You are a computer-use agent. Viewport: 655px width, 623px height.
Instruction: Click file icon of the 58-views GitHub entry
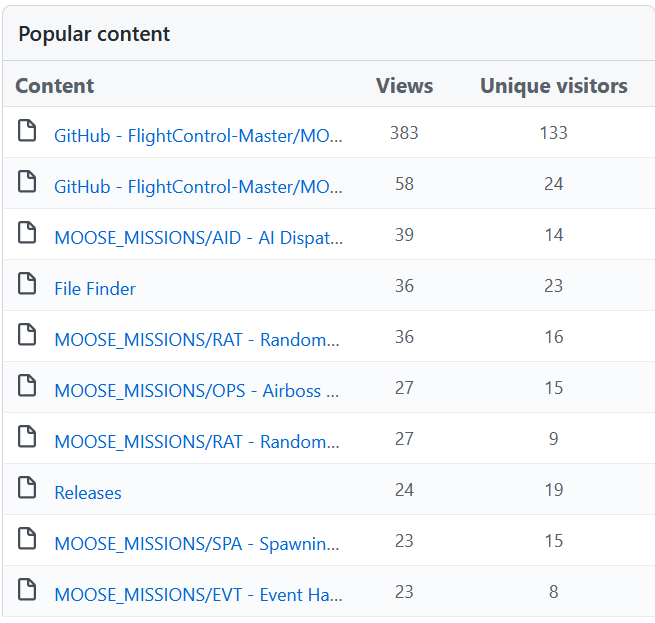coord(27,181)
